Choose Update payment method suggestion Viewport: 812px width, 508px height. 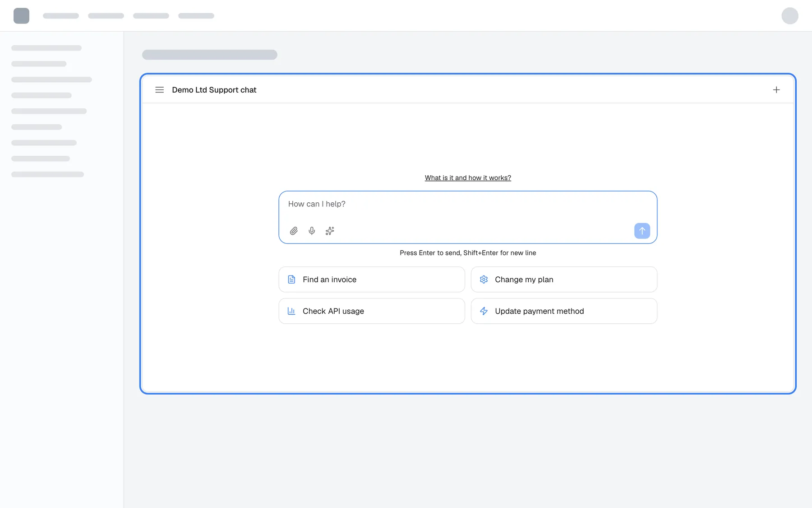click(x=564, y=311)
